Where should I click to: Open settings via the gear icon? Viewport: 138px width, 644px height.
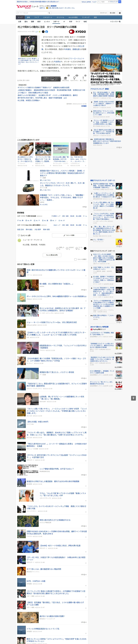[x=120, y=13]
